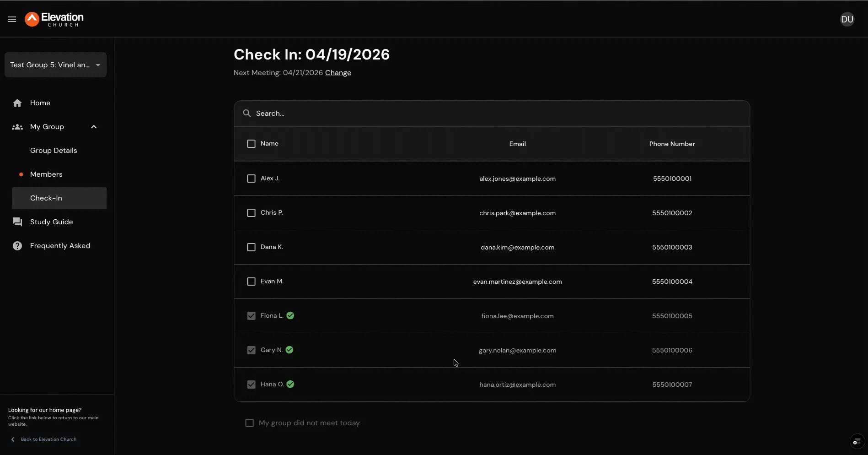Screen dimensions: 868x455
Task: Open Frequently Asked section
Action: 60,246
